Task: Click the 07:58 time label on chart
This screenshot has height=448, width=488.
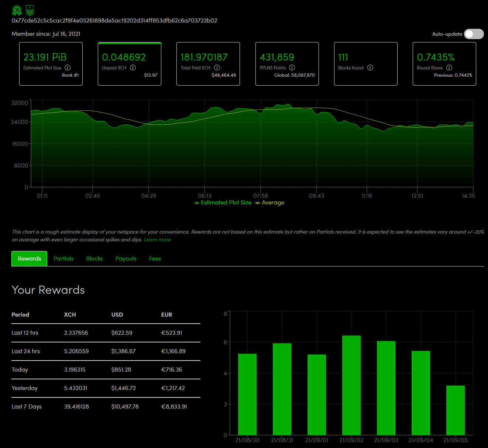Action: [261, 196]
